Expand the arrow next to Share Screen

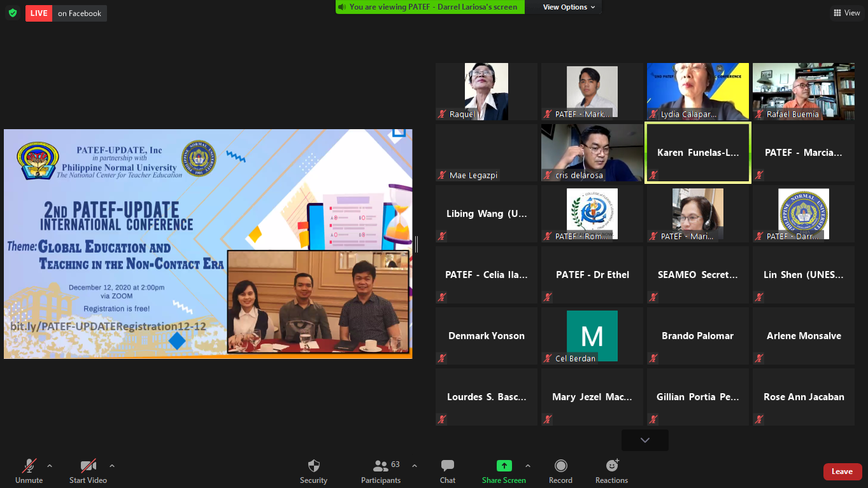[x=527, y=466]
